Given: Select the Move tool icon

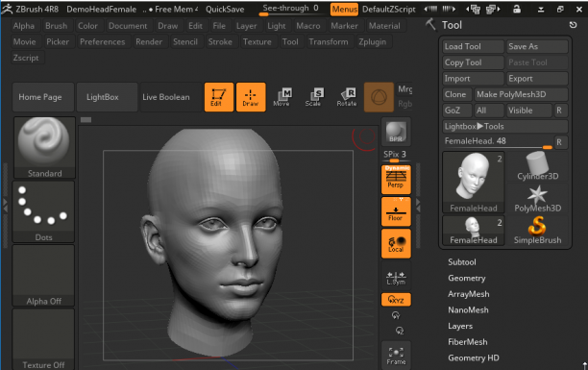Looking at the screenshot, I should click(x=282, y=97).
